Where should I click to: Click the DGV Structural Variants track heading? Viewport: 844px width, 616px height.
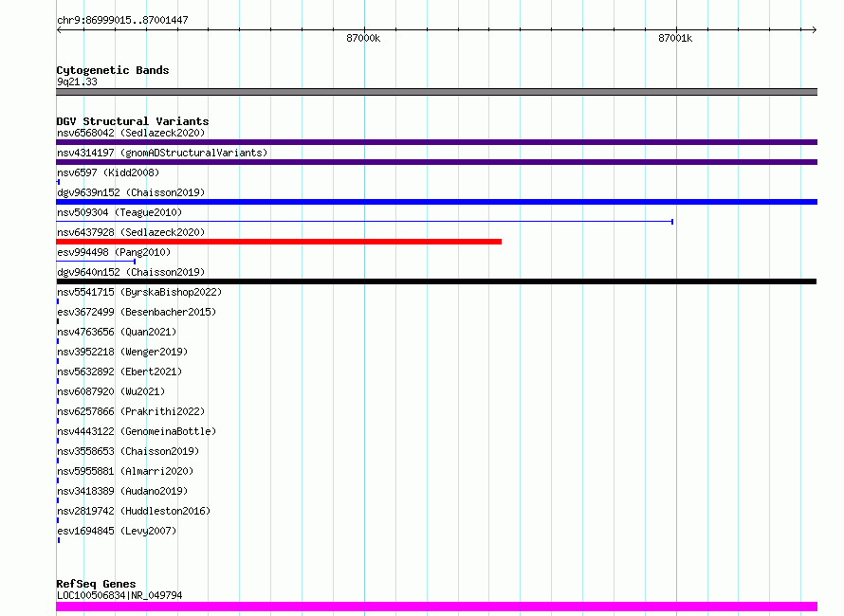click(133, 121)
